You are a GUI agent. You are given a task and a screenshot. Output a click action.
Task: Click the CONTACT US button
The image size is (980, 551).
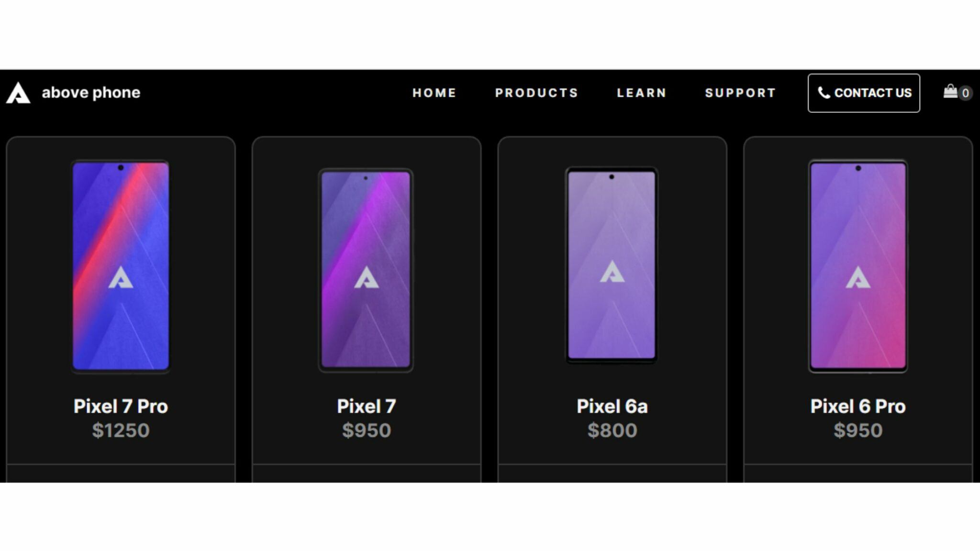tap(864, 93)
